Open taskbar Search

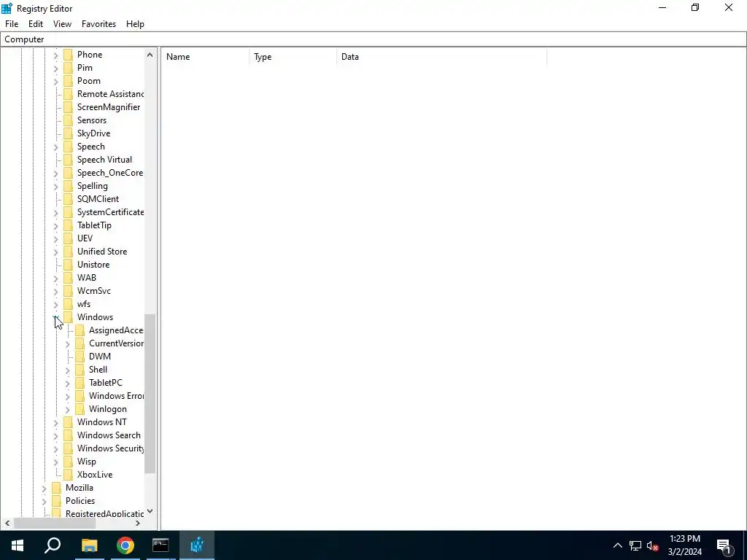[x=53, y=545]
